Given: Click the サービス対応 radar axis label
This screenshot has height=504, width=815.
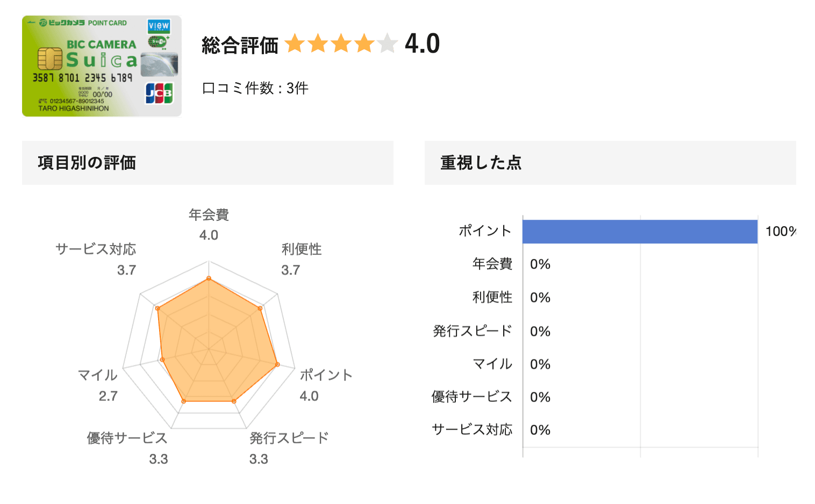Looking at the screenshot, I should tap(96, 249).
